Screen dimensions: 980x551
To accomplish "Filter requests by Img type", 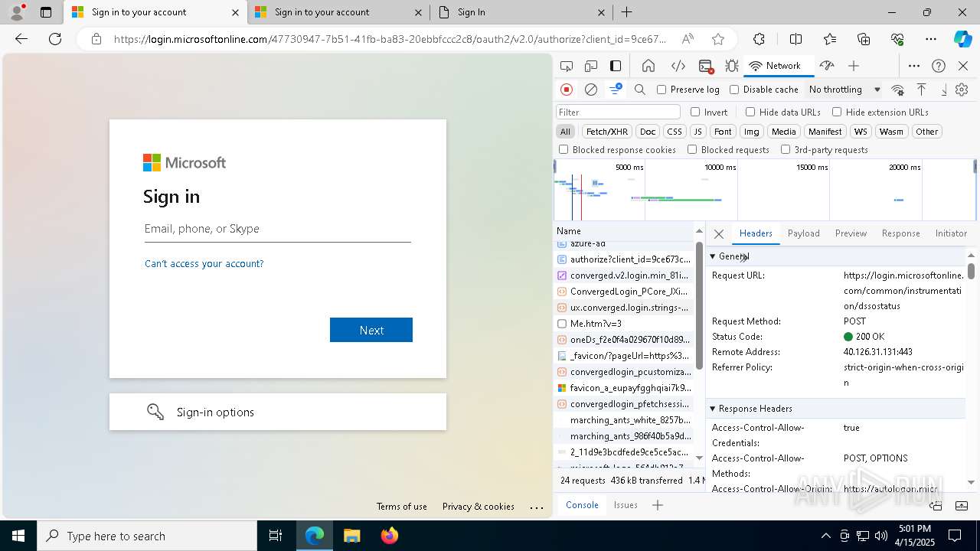I will pos(752,132).
